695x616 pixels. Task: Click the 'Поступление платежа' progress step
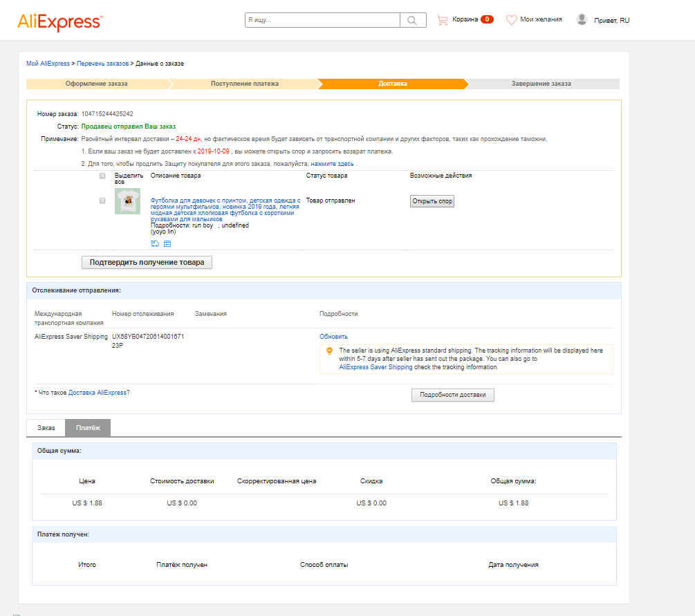click(x=245, y=84)
